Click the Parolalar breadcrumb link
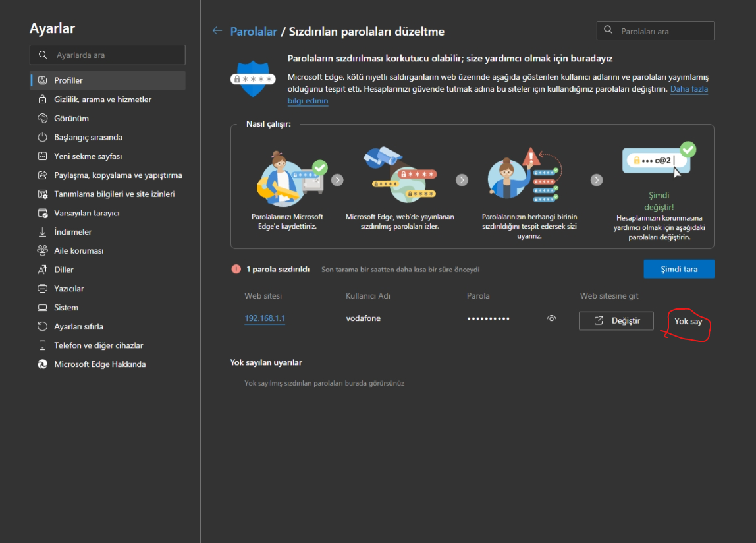756x543 pixels. [x=254, y=32]
